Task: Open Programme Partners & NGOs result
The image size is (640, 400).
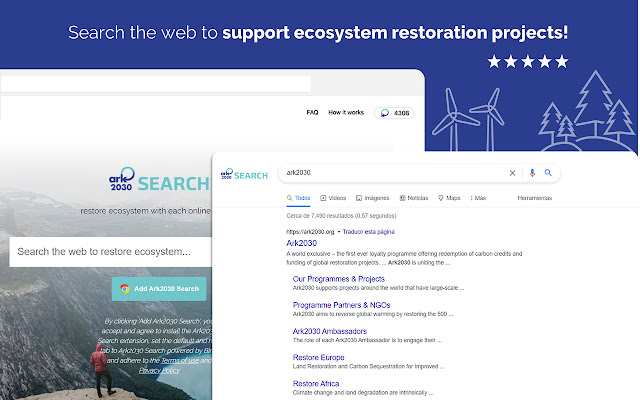Action: pyautogui.click(x=342, y=305)
